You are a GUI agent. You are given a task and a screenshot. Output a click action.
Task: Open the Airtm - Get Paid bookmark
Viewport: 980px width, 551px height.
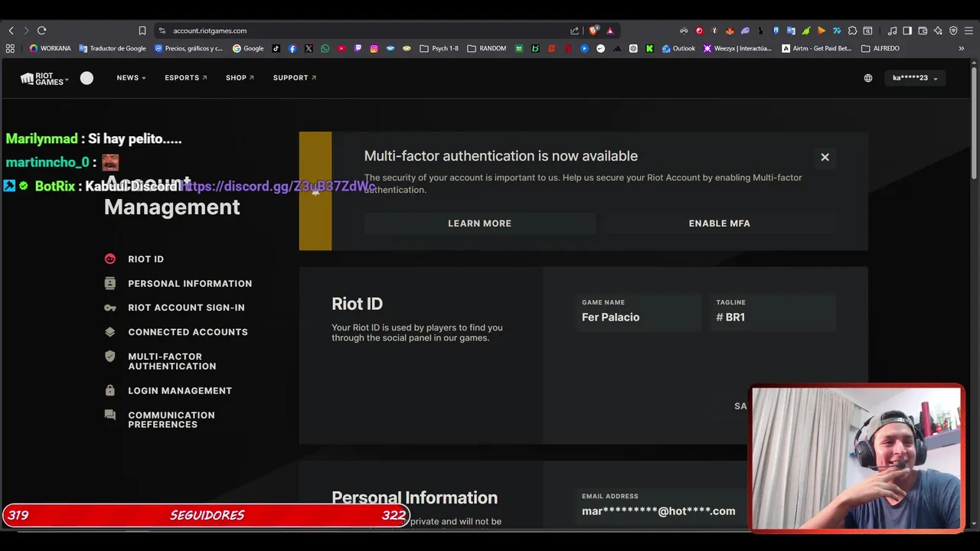(x=816, y=48)
